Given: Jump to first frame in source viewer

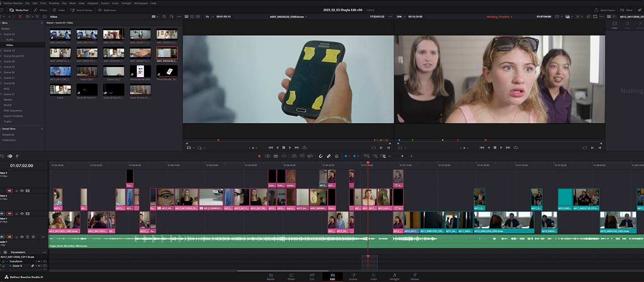Looking at the screenshot, I should (271, 148).
